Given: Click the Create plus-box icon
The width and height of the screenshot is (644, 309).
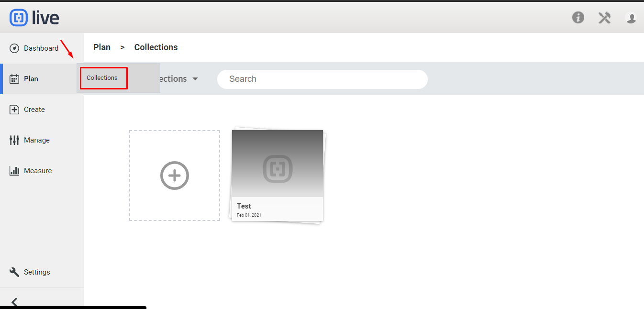Looking at the screenshot, I should [x=14, y=110].
